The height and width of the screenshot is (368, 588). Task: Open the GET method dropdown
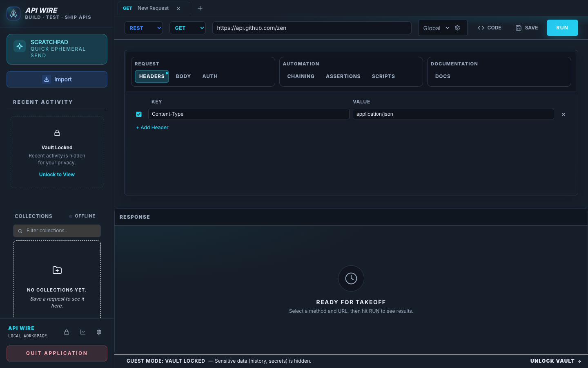click(x=187, y=28)
